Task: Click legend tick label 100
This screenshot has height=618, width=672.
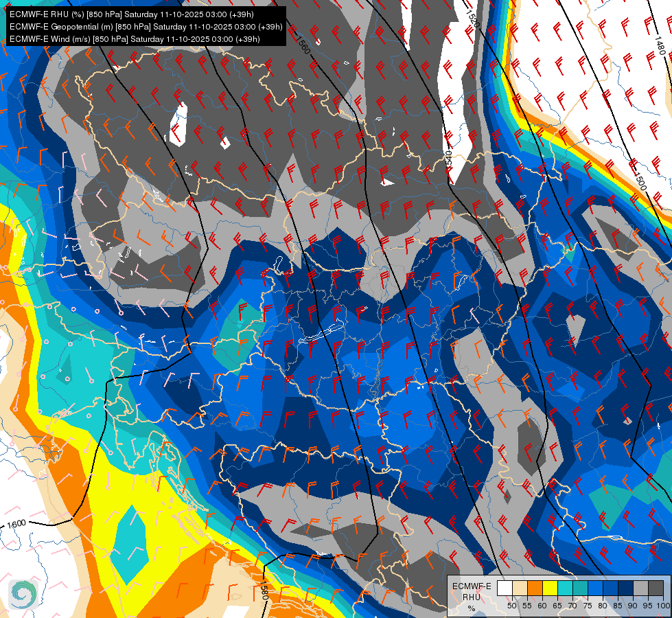Action: coord(663,606)
